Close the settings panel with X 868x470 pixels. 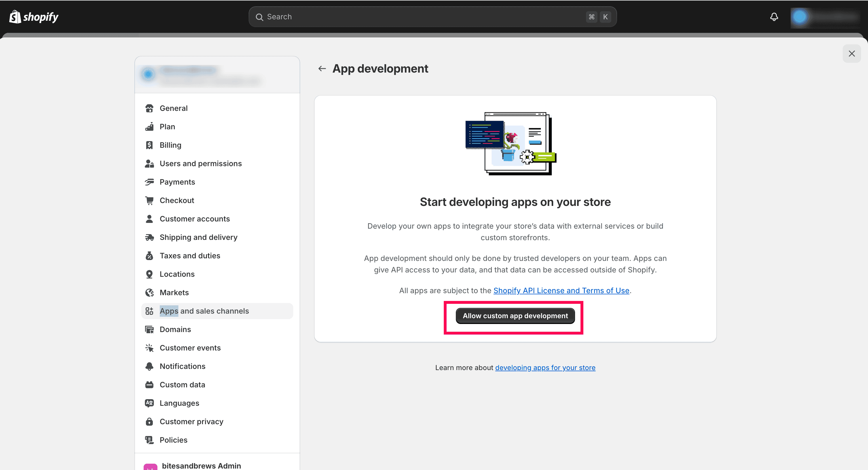pos(852,54)
